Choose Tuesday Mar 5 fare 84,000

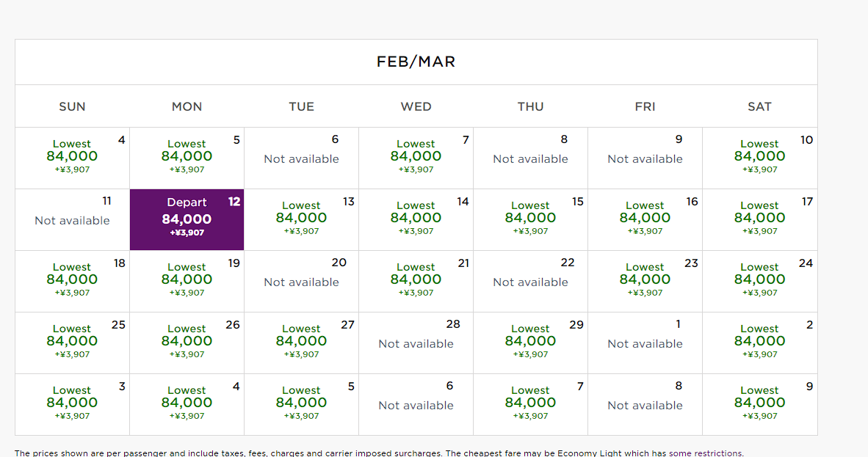[302, 404]
